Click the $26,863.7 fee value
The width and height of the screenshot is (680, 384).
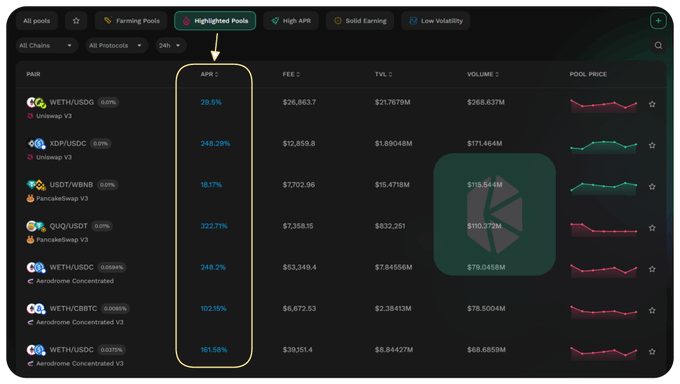point(299,102)
